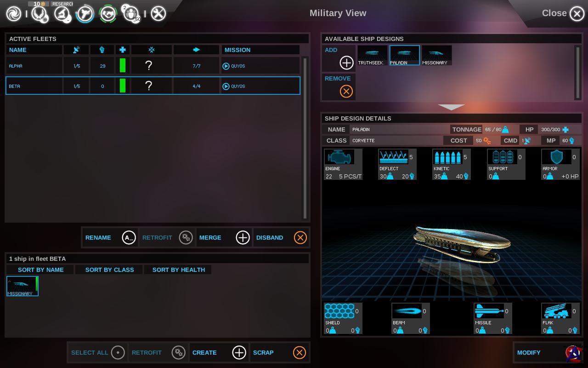Select the Alpha fleet row
Viewport: 588px width, 368px height.
click(x=153, y=66)
